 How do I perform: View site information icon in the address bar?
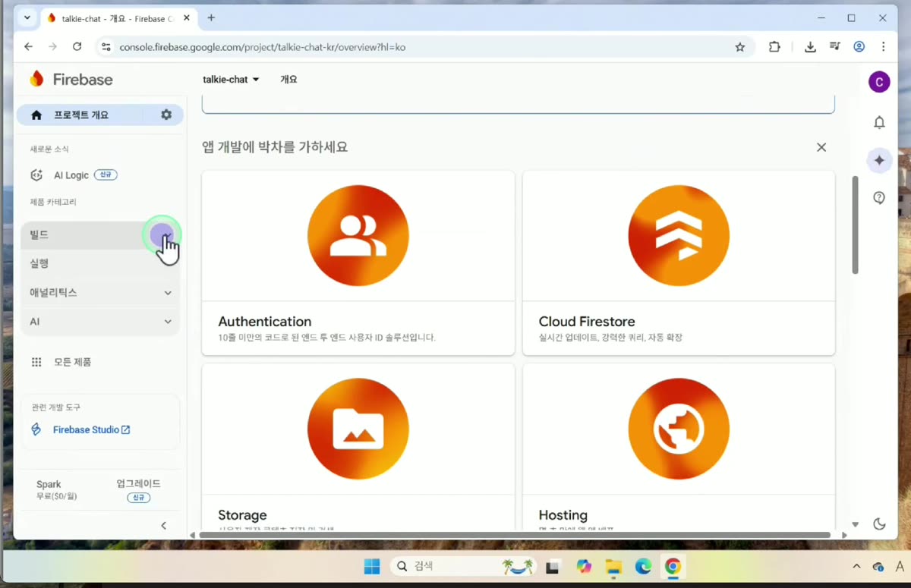pos(106,47)
